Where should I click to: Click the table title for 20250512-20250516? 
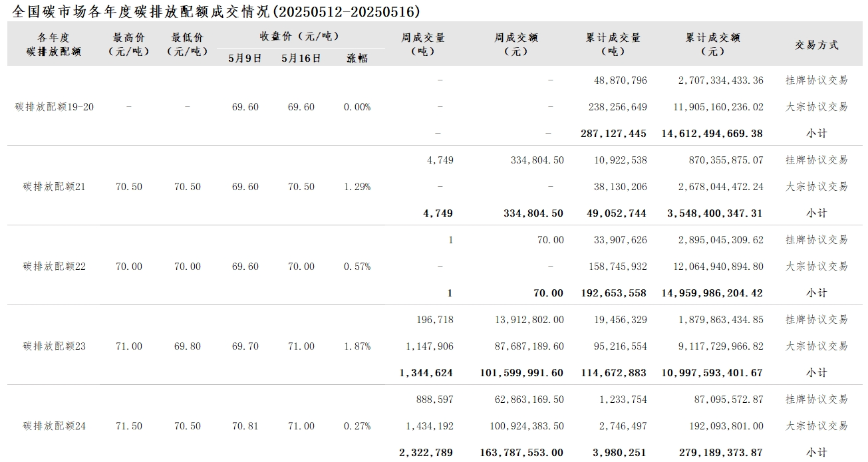(216, 11)
